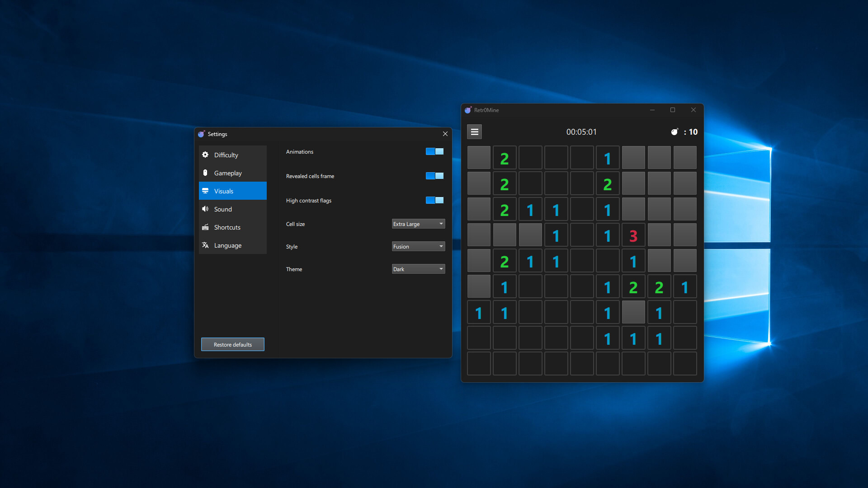The height and width of the screenshot is (488, 868).
Task: Open the hamburger menu in Retr0Mine
Action: (x=474, y=131)
